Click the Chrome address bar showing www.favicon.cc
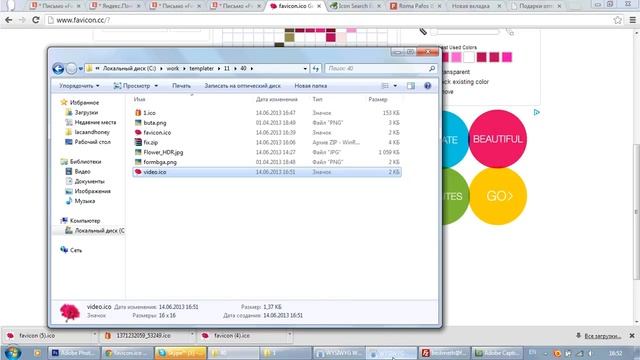Screen dimensions: 640x360 (x=327, y=20)
